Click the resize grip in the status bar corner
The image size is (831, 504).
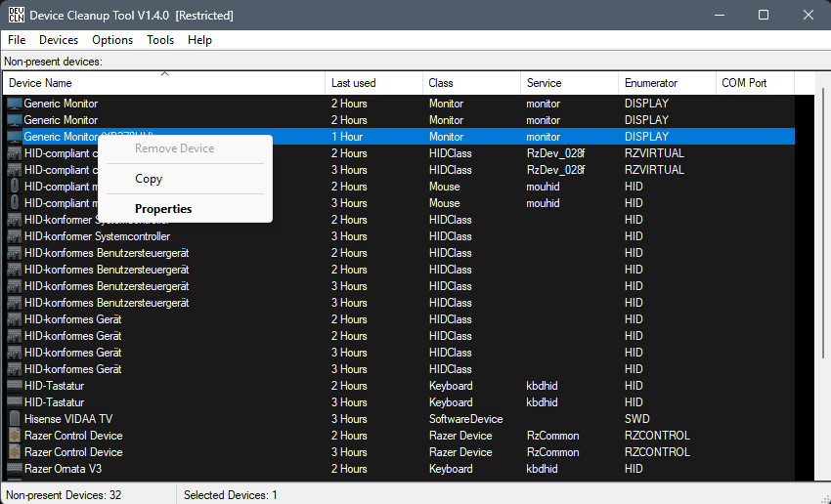click(823, 497)
